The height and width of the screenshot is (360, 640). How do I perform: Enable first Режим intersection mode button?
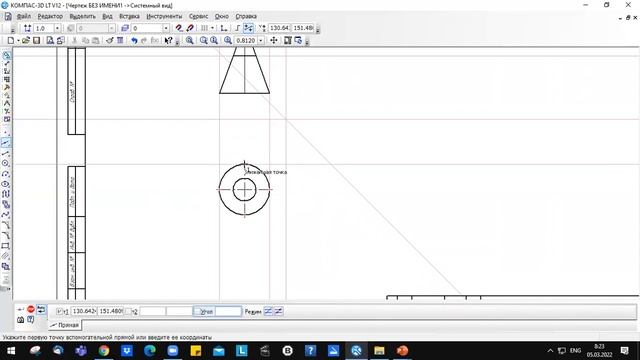point(268,311)
